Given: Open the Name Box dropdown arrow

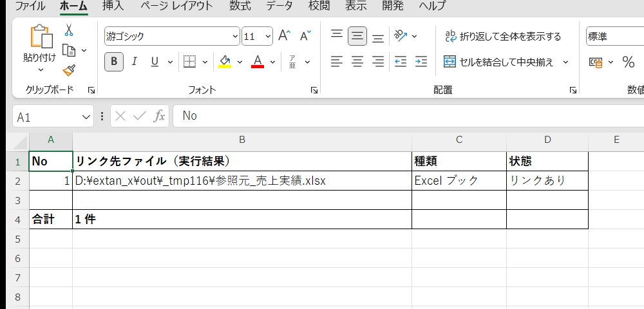Looking at the screenshot, I should (x=86, y=117).
